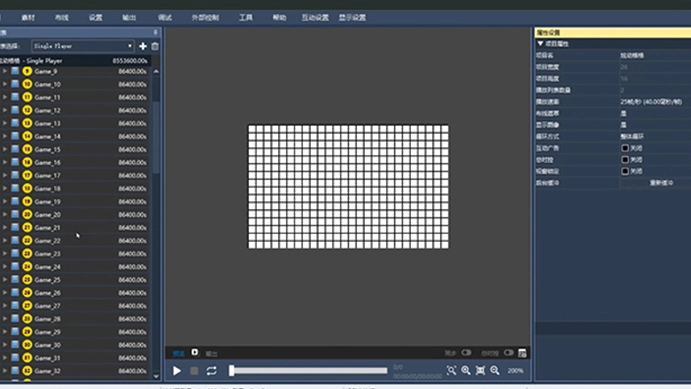Open the 设置 menu
Screen dimensions: 691x389
coord(96,18)
